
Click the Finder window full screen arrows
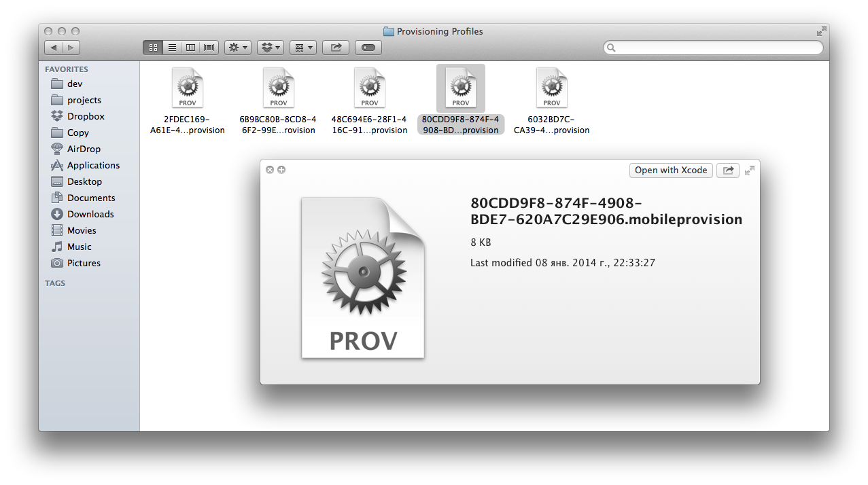pyautogui.click(x=822, y=31)
